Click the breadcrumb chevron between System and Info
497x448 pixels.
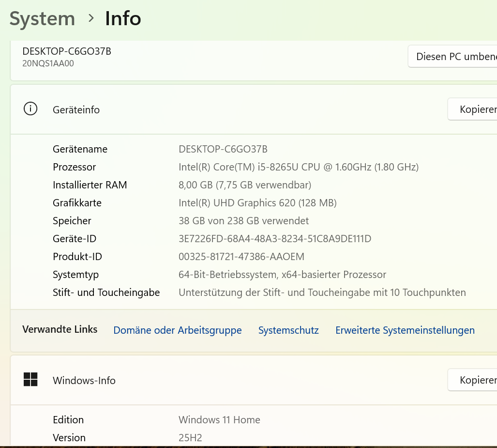(91, 18)
